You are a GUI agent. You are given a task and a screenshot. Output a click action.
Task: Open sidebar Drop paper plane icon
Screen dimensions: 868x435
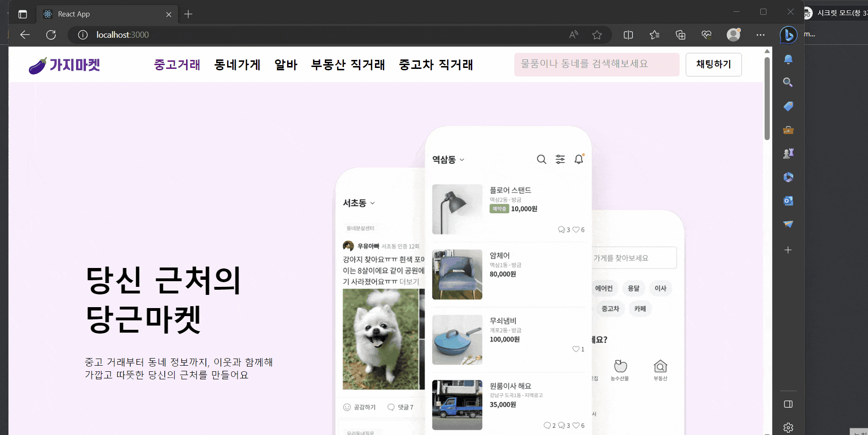coord(788,224)
